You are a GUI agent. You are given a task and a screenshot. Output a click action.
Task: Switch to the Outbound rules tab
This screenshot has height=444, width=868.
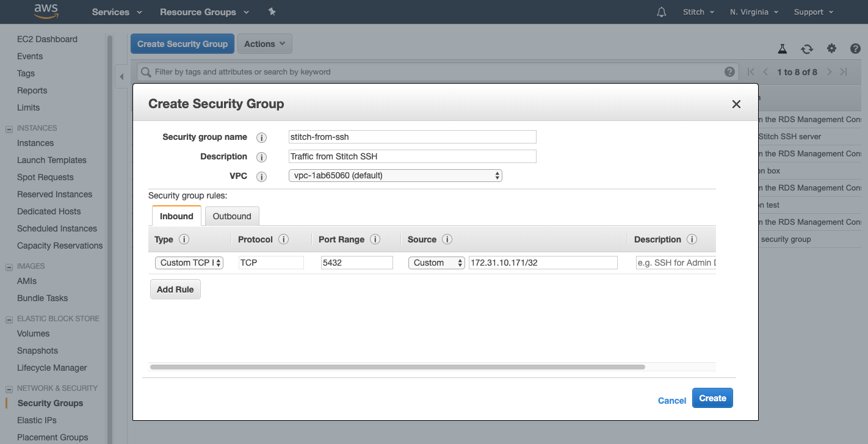pos(232,216)
